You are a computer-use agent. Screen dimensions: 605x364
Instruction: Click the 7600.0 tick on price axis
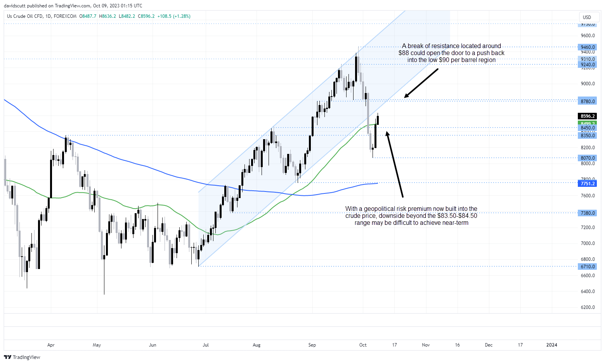point(588,196)
